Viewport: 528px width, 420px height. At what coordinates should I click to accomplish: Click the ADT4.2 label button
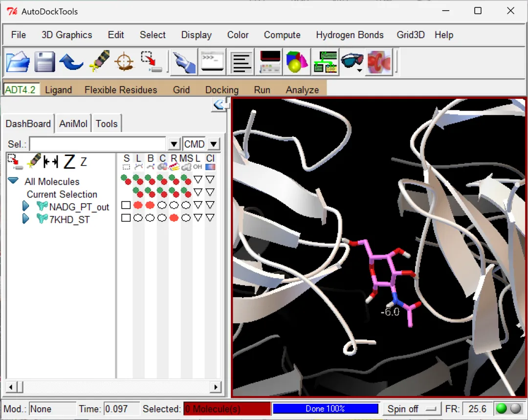click(21, 90)
